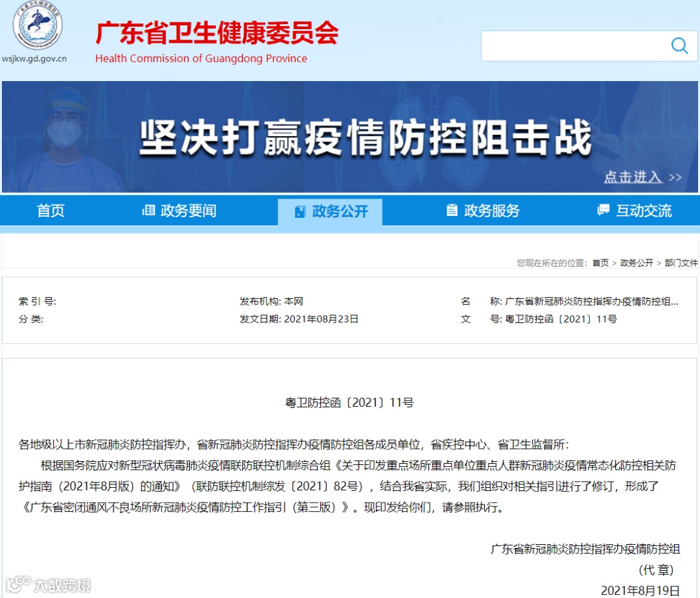The width and height of the screenshot is (700, 598).
Task: Click the closing date 2021年8月19日
Action: coord(640,590)
